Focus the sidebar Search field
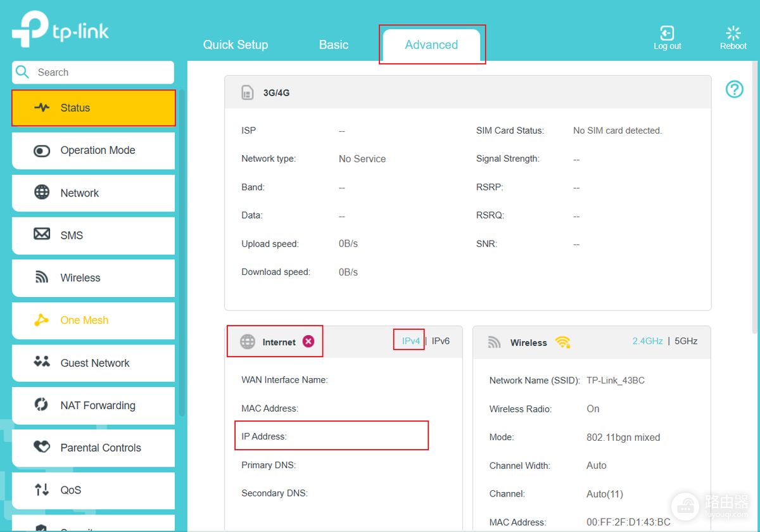 [x=93, y=72]
